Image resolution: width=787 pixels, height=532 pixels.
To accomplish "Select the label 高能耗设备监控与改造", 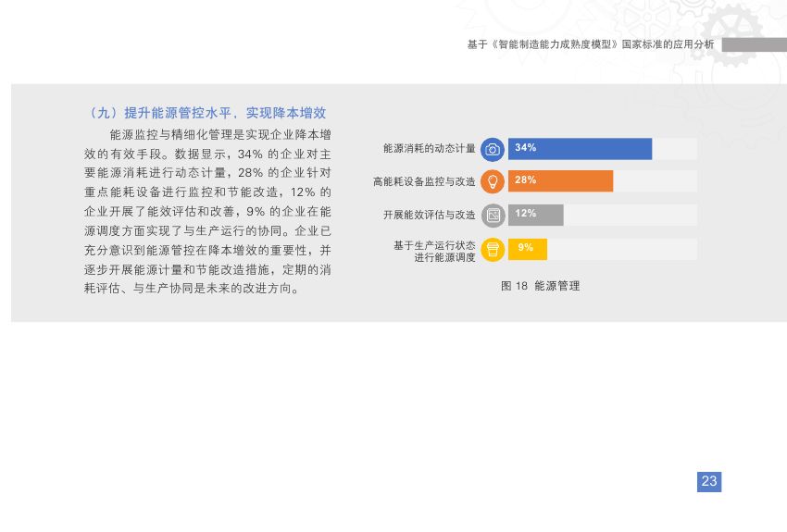I will [x=424, y=181].
